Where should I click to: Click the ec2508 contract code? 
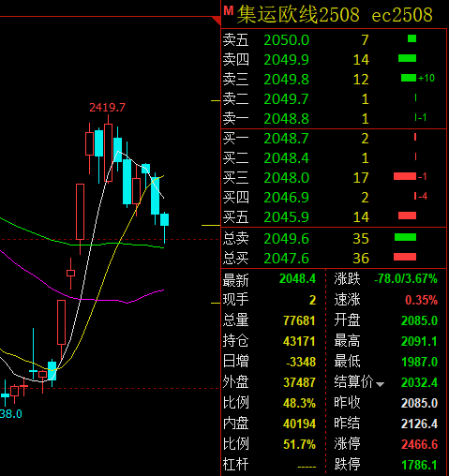pyautogui.click(x=402, y=15)
